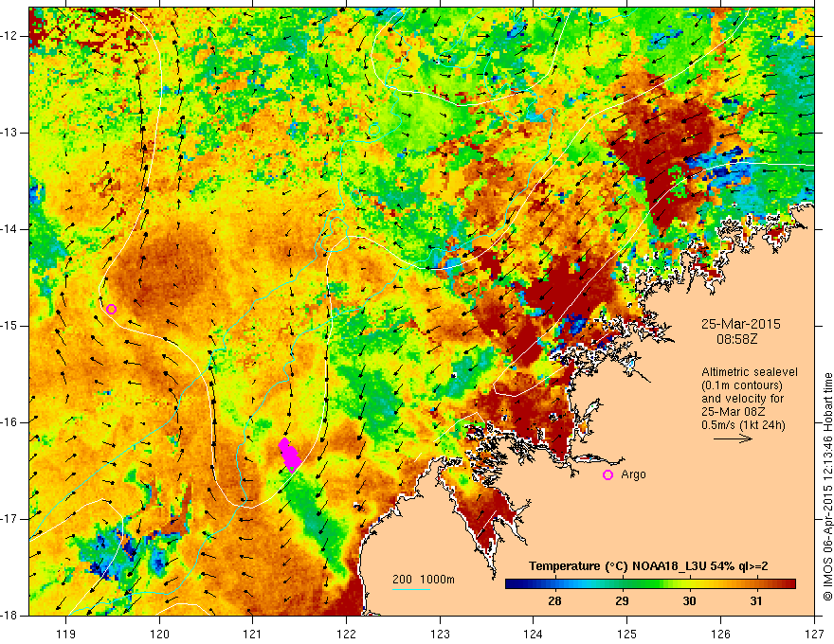Click the 'Argo' legend label
The width and height of the screenshot is (834, 644).
[633, 474]
